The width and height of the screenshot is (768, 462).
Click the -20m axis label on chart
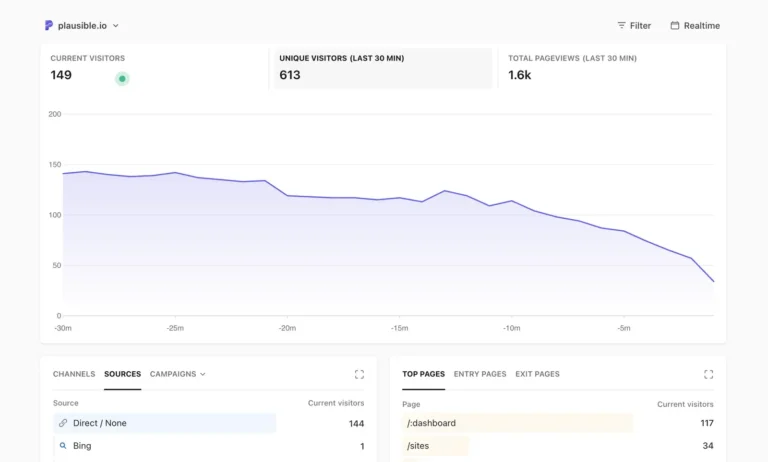click(x=288, y=328)
